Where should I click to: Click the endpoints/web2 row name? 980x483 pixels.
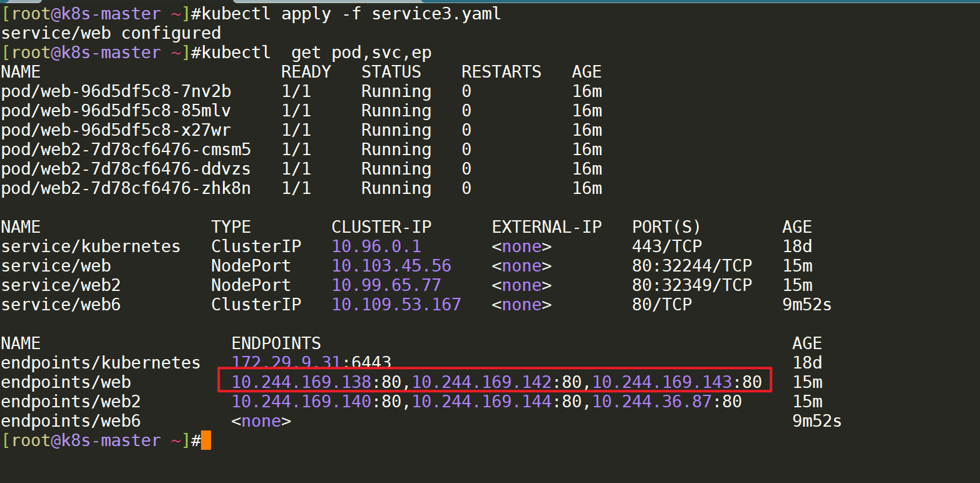[x=71, y=402]
